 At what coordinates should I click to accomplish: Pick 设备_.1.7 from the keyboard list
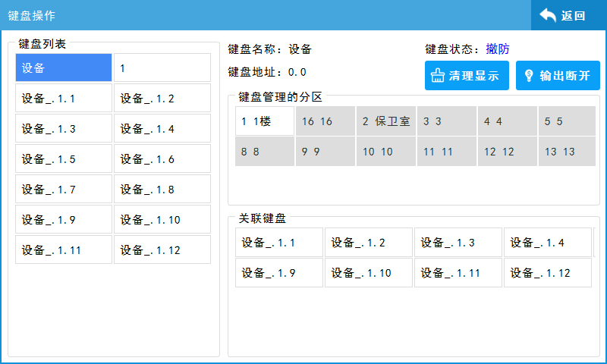64,190
